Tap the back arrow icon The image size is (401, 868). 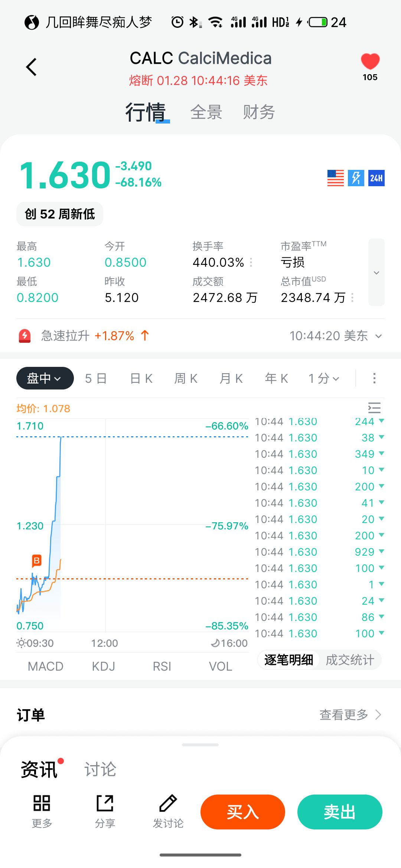pyautogui.click(x=32, y=67)
